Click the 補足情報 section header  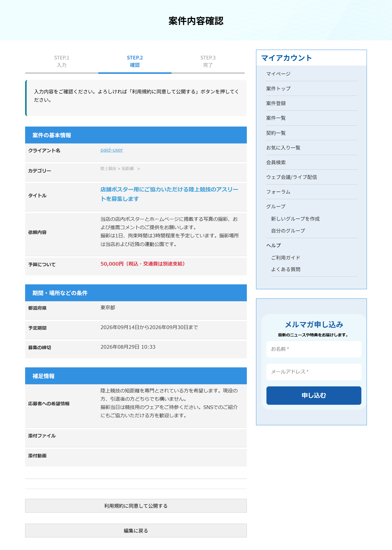[x=136, y=376]
